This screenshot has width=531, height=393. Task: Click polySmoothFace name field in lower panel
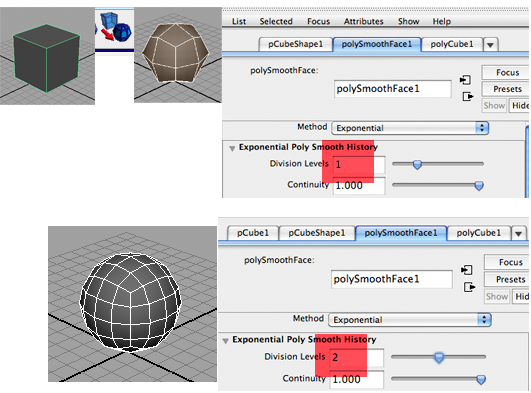pos(391,279)
